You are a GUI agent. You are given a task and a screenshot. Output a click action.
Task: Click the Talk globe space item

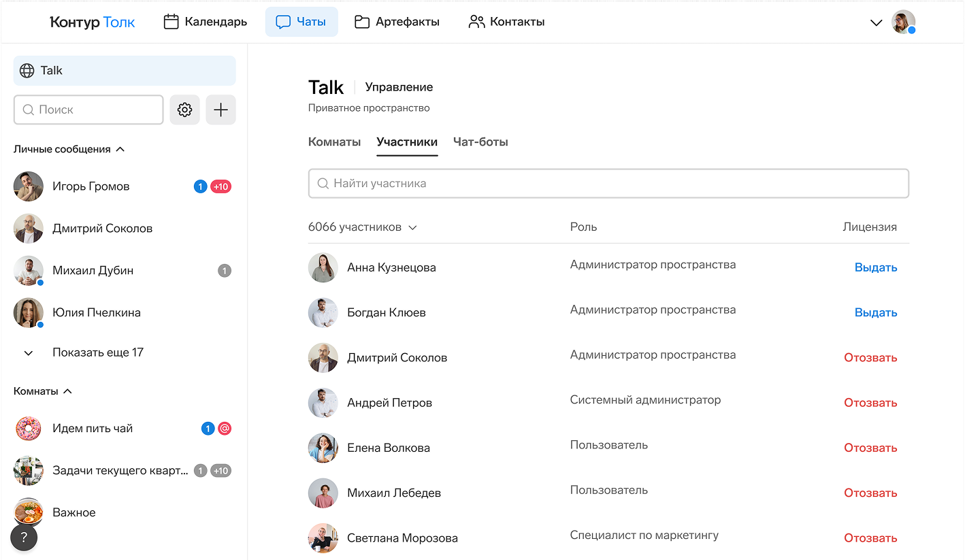[125, 71]
